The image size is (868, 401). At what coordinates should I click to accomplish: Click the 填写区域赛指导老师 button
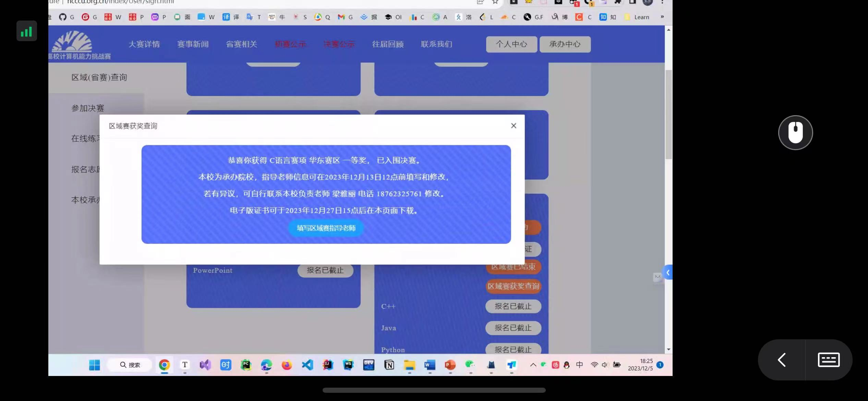(326, 228)
